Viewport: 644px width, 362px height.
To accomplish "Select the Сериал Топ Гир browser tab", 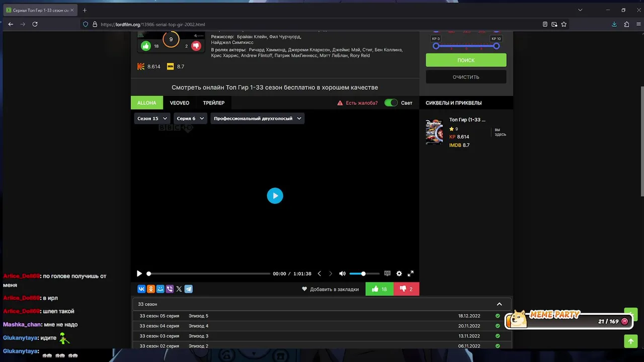I will 40,10.
